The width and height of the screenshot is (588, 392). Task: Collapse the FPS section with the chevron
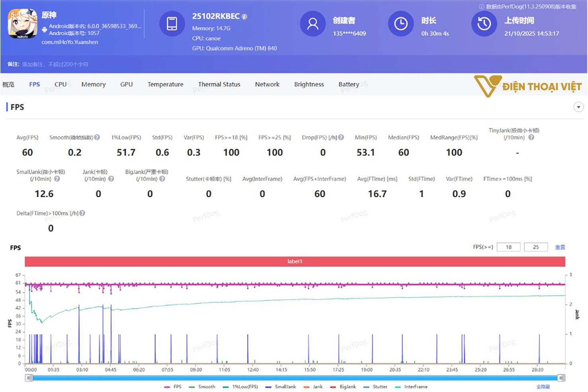579,107
